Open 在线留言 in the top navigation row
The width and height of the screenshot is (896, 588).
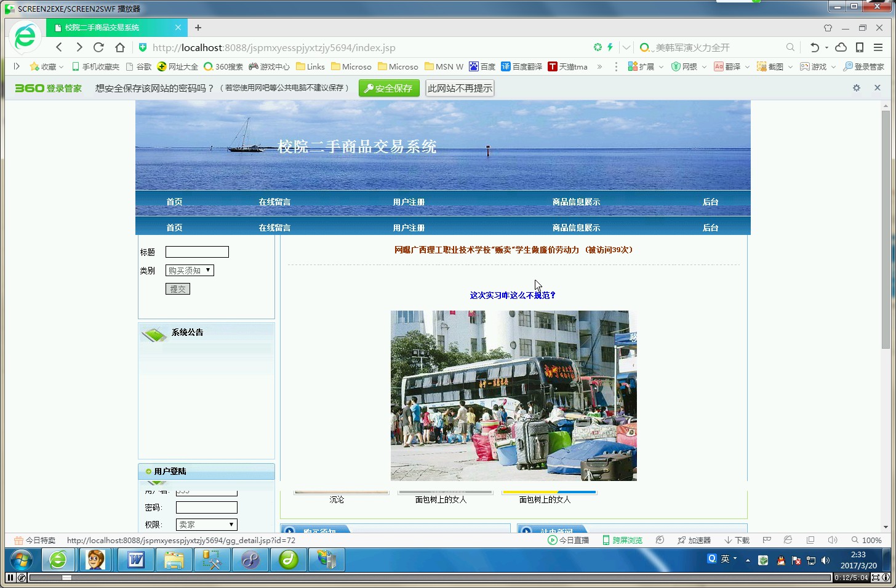pyautogui.click(x=274, y=202)
